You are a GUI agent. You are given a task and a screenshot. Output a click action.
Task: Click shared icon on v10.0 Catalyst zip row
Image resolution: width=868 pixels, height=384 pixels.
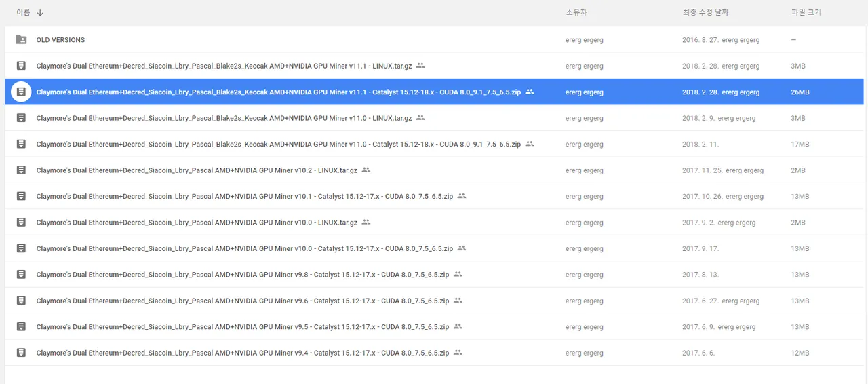[462, 248]
